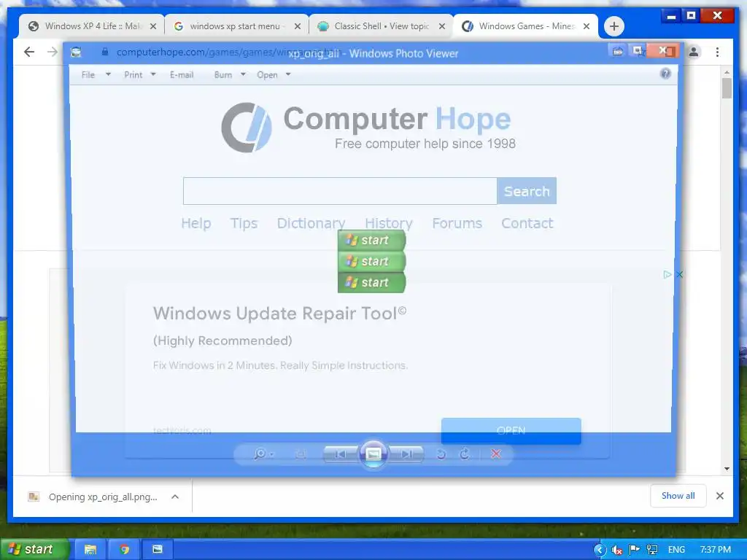The height and width of the screenshot is (560, 747).
Task: Click the 7:37 PM taskbar clock
Action: [715, 550]
